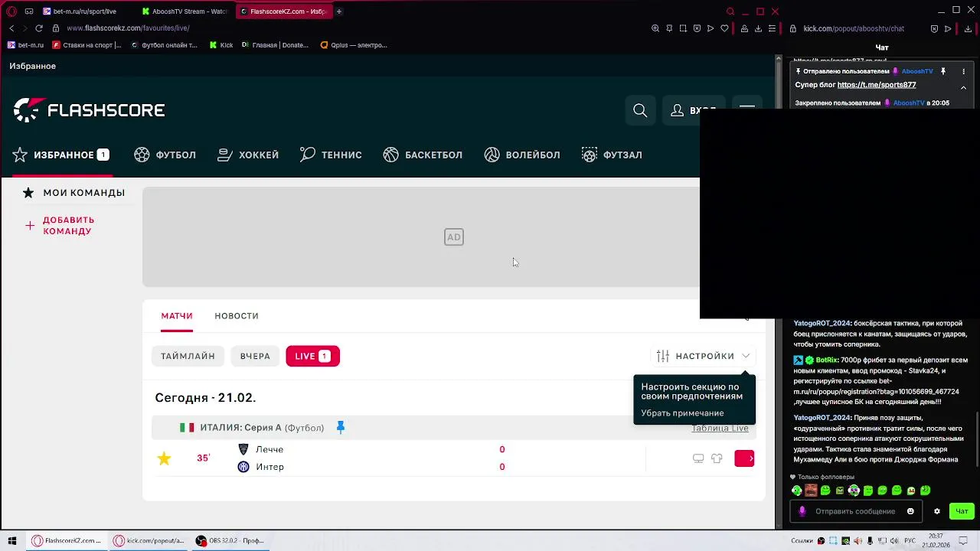Go to the Хоккей sport section
The width and height of the screenshot is (980, 551).
(248, 155)
